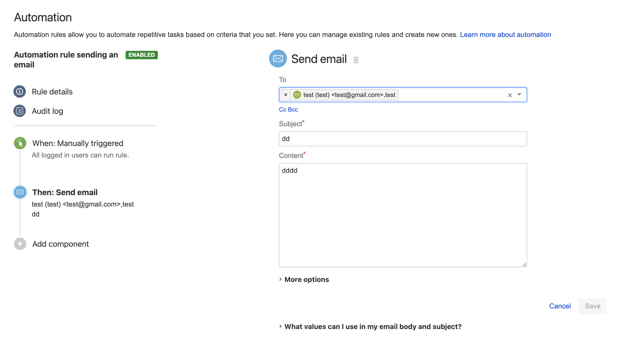Open the Audit log item
The height and width of the screenshot is (364, 621).
coord(47,111)
